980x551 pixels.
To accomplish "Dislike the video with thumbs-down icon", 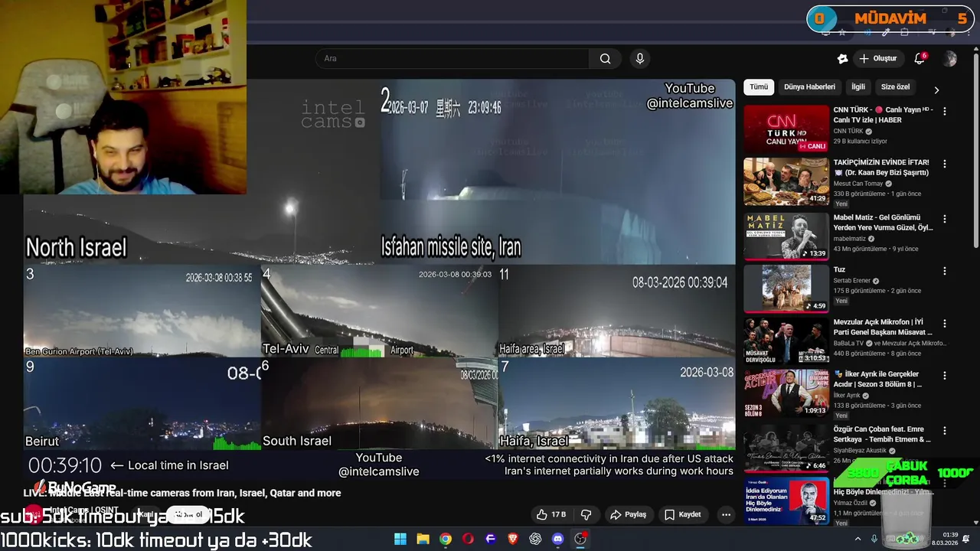I will [x=586, y=514].
